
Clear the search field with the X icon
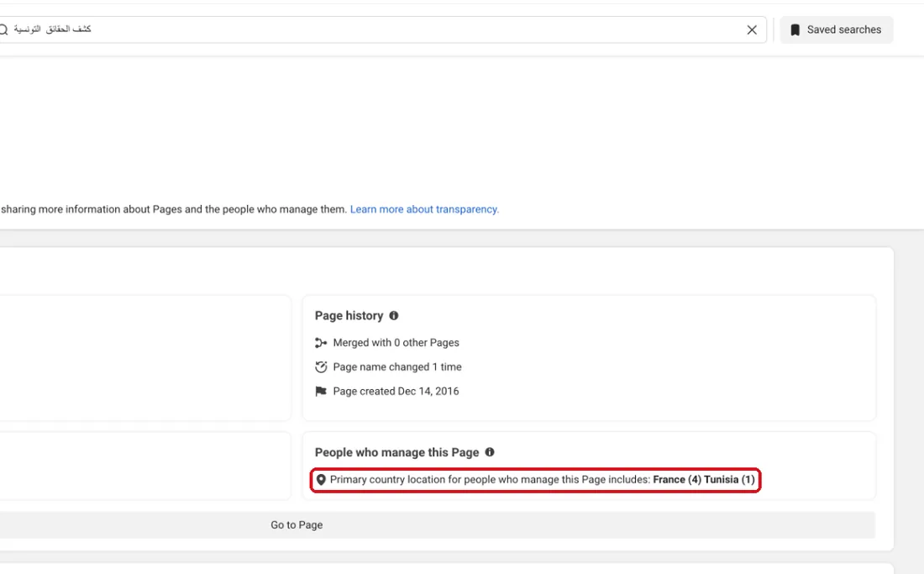[751, 30]
